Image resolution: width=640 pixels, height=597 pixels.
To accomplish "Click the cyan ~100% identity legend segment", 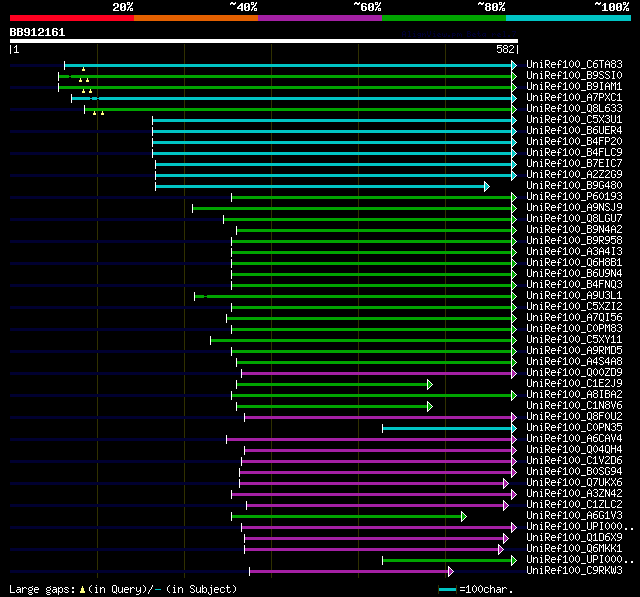I will (569, 18).
